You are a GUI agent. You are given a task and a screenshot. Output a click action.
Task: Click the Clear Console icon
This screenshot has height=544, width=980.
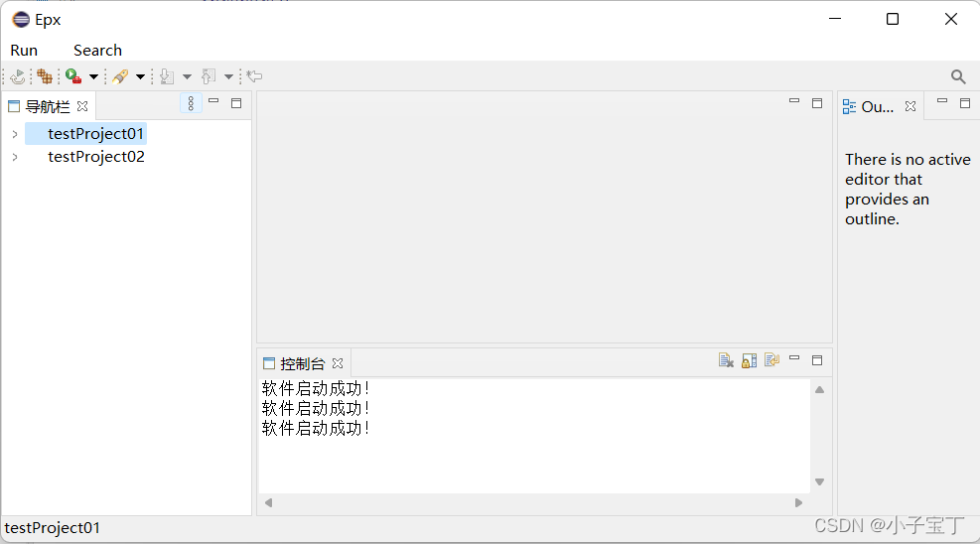click(726, 360)
